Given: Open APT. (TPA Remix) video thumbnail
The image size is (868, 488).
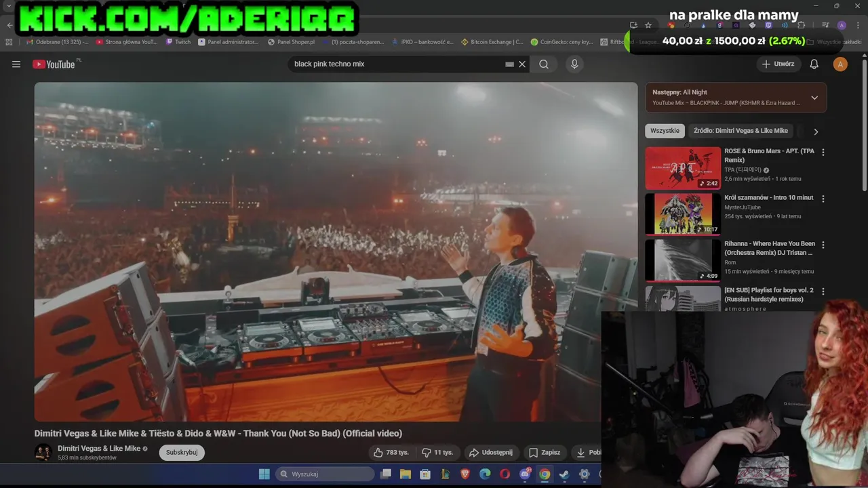Looking at the screenshot, I should [683, 168].
